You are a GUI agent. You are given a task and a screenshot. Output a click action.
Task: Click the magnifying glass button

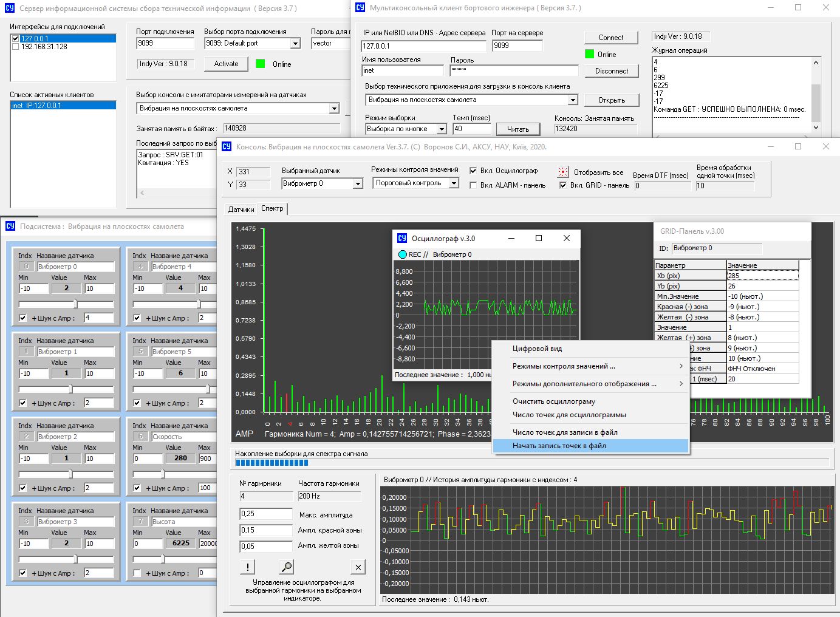[x=286, y=567]
